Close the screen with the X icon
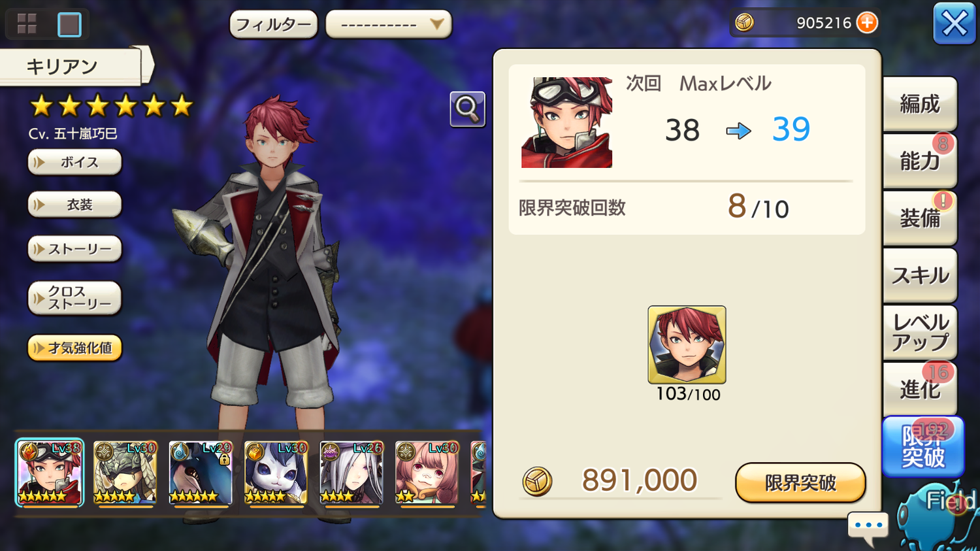Image resolution: width=980 pixels, height=551 pixels. tap(954, 24)
